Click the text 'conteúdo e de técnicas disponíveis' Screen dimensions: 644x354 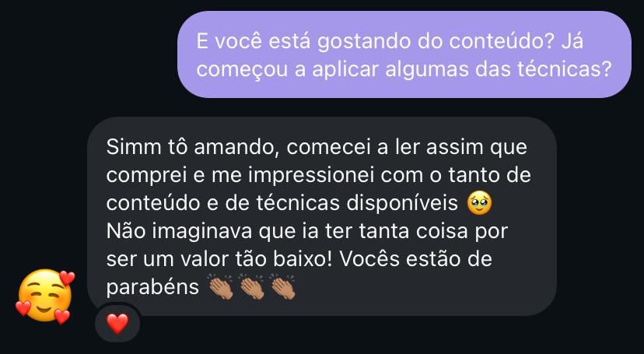pyautogui.click(x=282, y=204)
